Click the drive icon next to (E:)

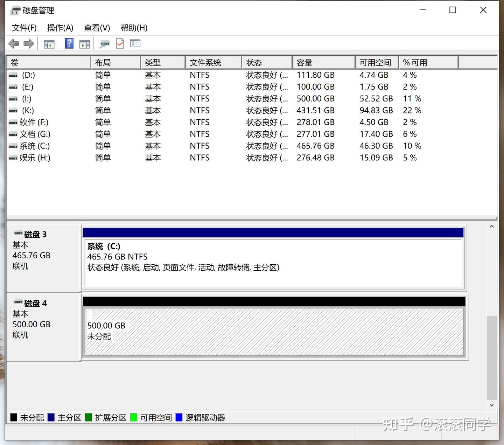[13, 87]
